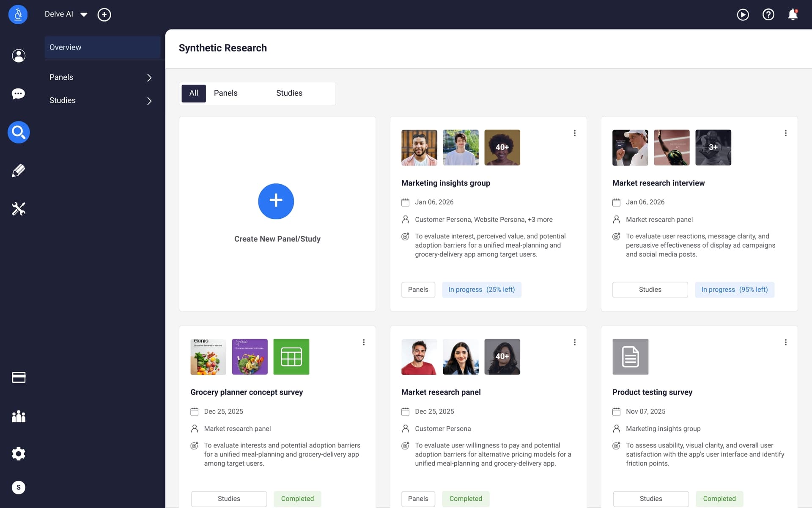Open the Tools icon in the sidebar
The image size is (812, 508).
18,208
